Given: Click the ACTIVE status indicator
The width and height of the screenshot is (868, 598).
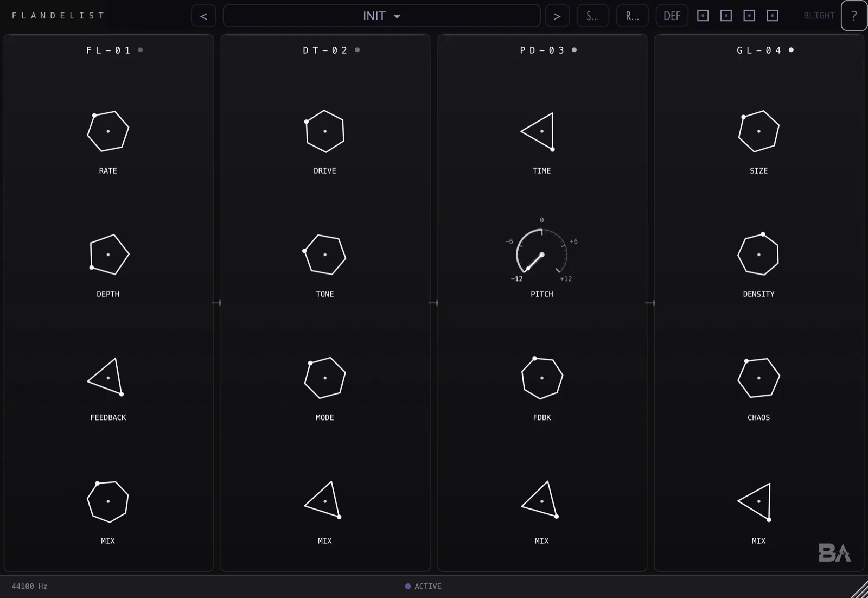Looking at the screenshot, I should 423,586.
